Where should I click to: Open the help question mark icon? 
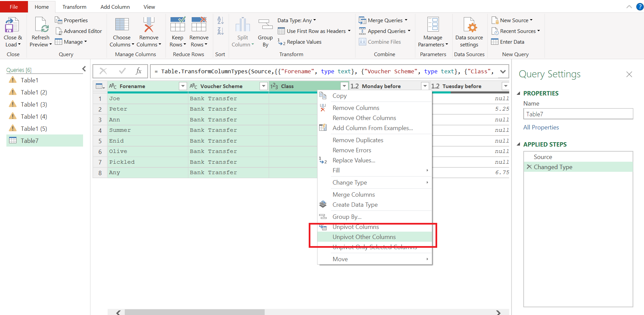(x=640, y=7)
